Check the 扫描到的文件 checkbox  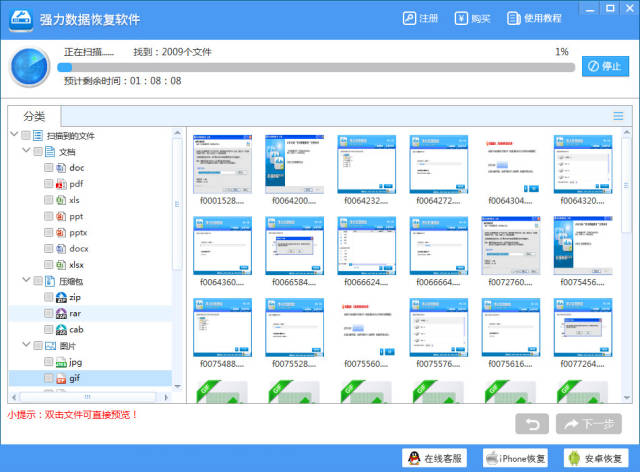click(26, 135)
